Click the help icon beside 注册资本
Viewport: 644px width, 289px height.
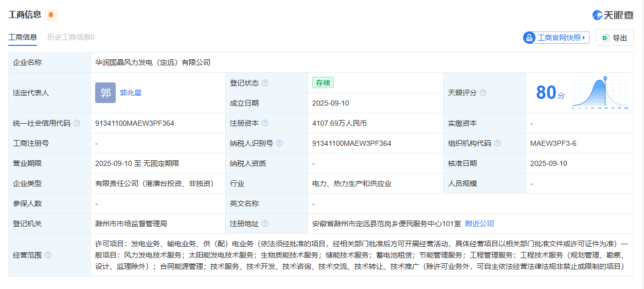tap(265, 123)
